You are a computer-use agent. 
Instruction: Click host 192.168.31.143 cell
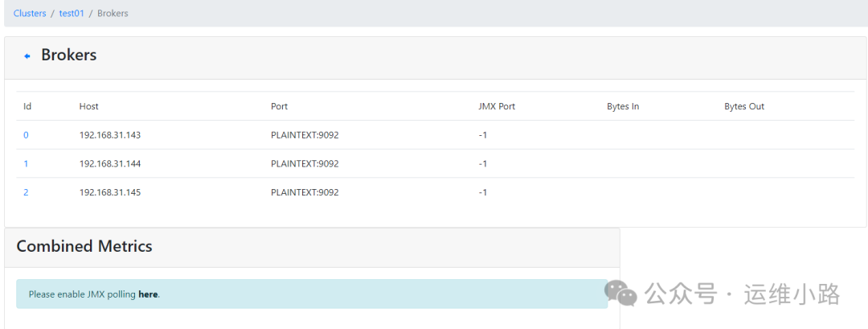pyautogui.click(x=109, y=135)
